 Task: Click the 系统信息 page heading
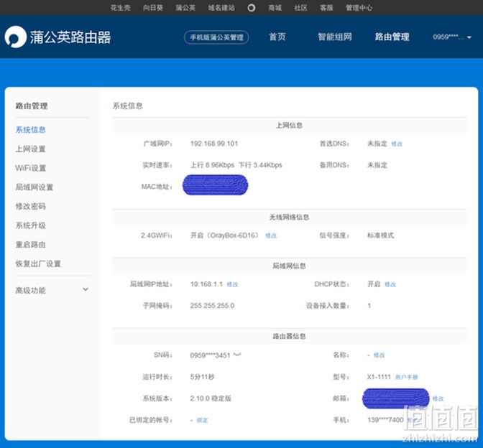pyautogui.click(x=127, y=106)
